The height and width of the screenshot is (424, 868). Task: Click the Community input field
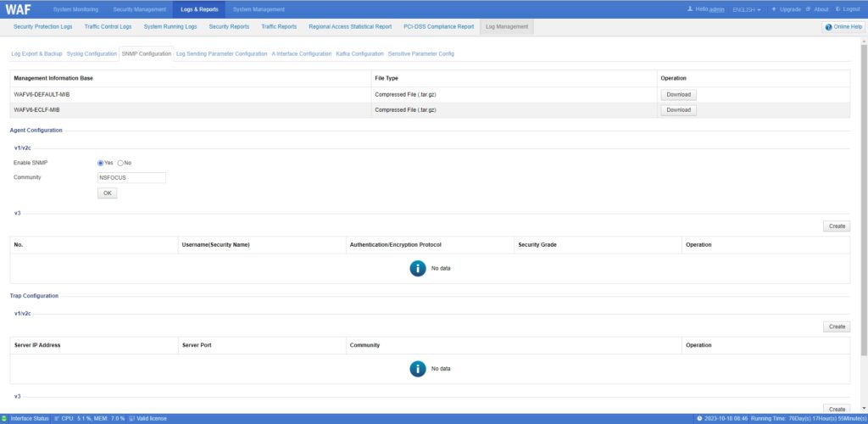131,178
